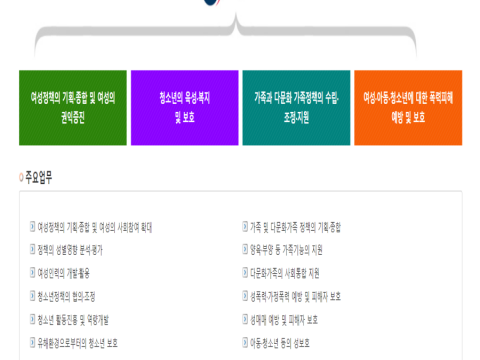Click text 여성정책의 기획·종합 및 여성의 사회참여 확대
The width and height of the screenshot is (480, 360).
tap(95, 227)
